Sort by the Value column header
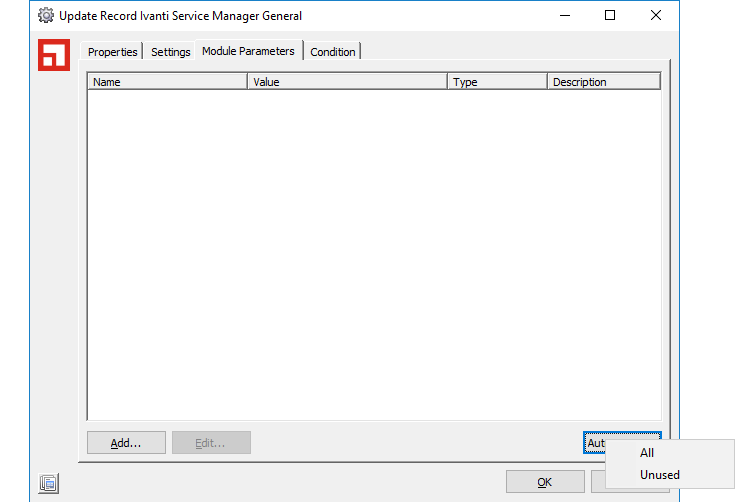This screenshot has width=736, height=502. 347,82
